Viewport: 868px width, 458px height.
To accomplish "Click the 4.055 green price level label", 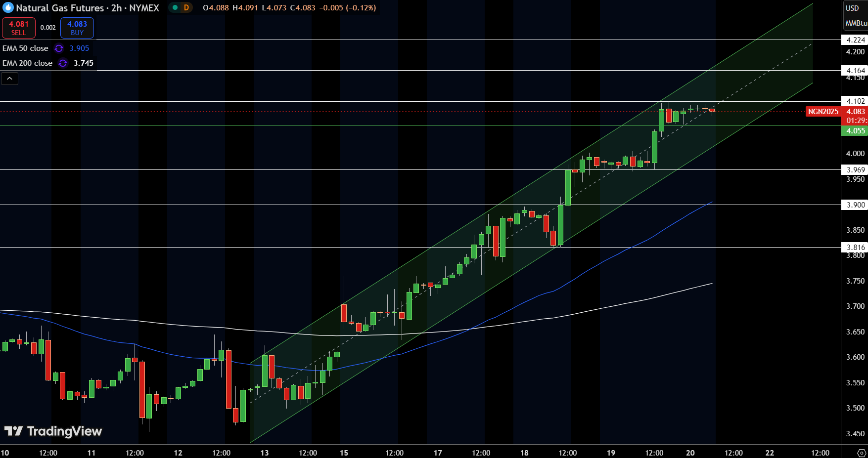I will point(855,131).
